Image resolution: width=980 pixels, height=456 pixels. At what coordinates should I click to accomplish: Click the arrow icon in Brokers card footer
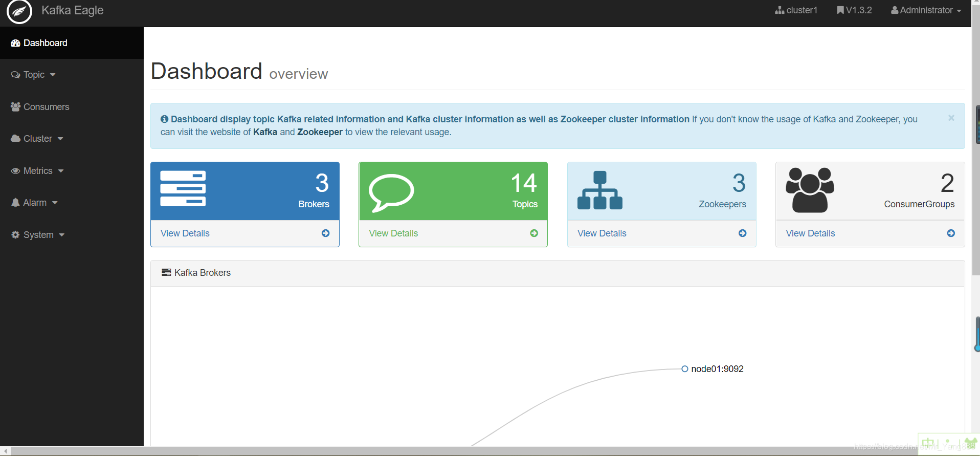pyautogui.click(x=326, y=233)
